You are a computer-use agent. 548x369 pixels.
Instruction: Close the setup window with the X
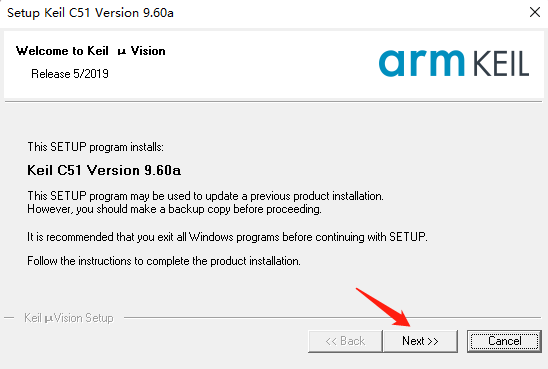click(x=535, y=13)
